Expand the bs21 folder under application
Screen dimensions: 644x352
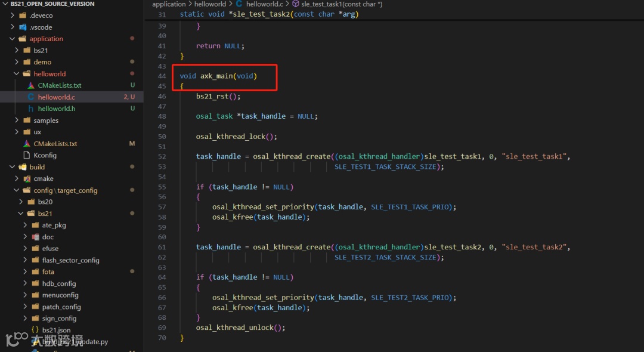(x=17, y=50)
